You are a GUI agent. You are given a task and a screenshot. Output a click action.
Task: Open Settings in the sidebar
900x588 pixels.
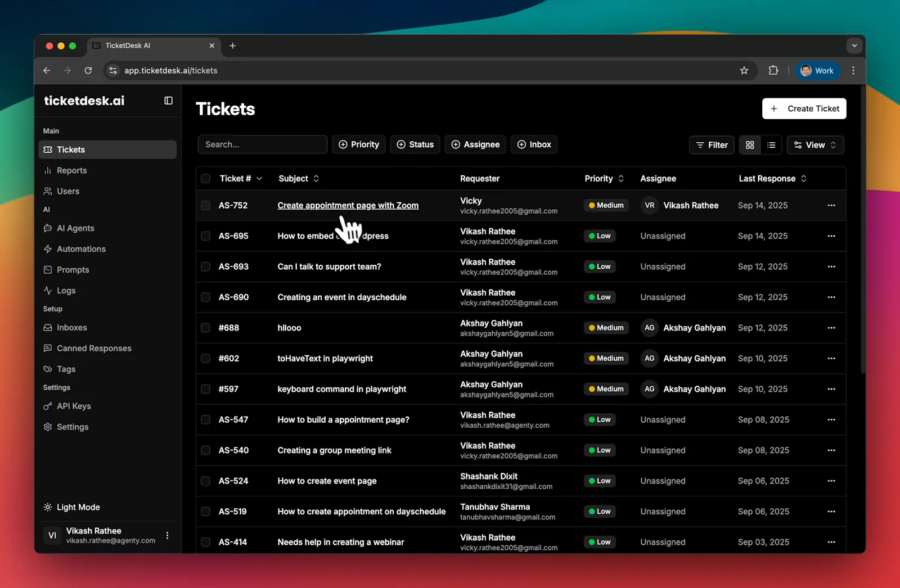(x=107, y=427)
